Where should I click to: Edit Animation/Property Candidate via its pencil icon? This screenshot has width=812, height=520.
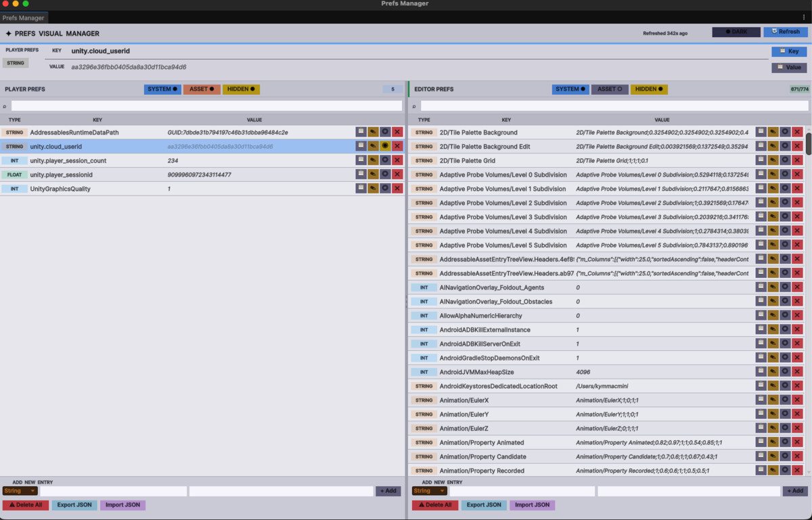(773, 456)
